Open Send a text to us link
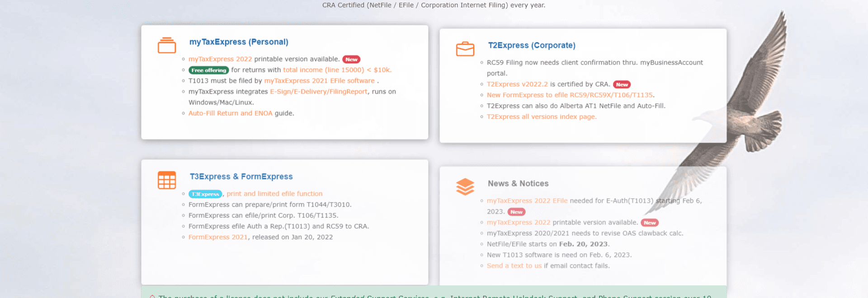The image size is (868, 298). 514,266
